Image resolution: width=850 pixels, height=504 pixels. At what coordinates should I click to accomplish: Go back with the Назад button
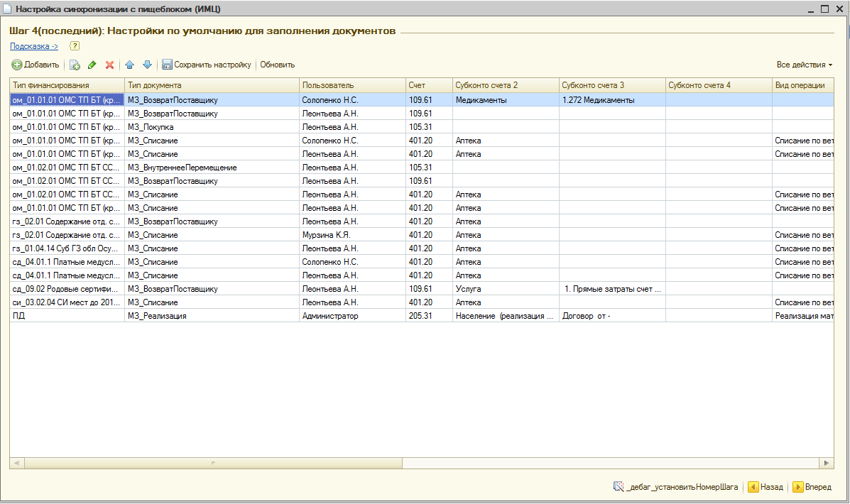[765, 487]
